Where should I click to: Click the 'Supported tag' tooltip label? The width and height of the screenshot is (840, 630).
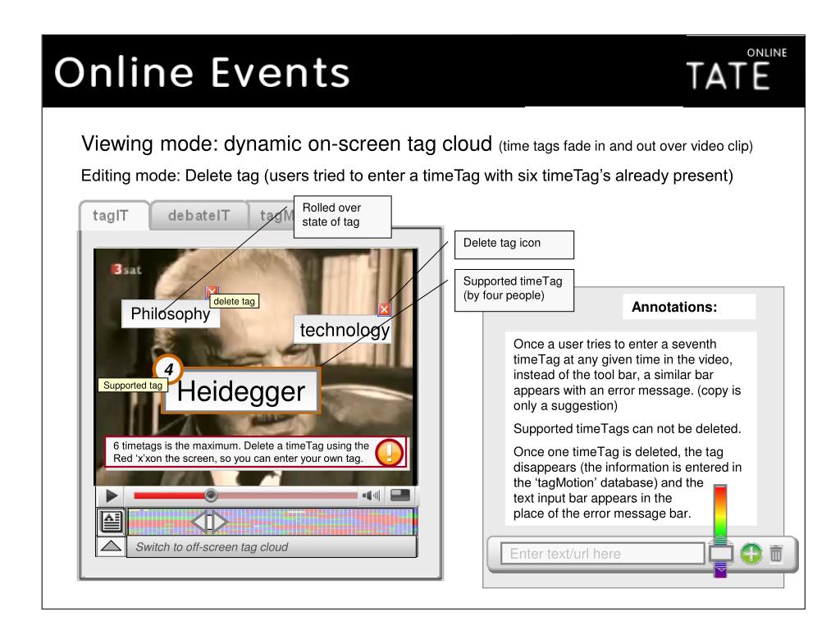pos(133,386)
